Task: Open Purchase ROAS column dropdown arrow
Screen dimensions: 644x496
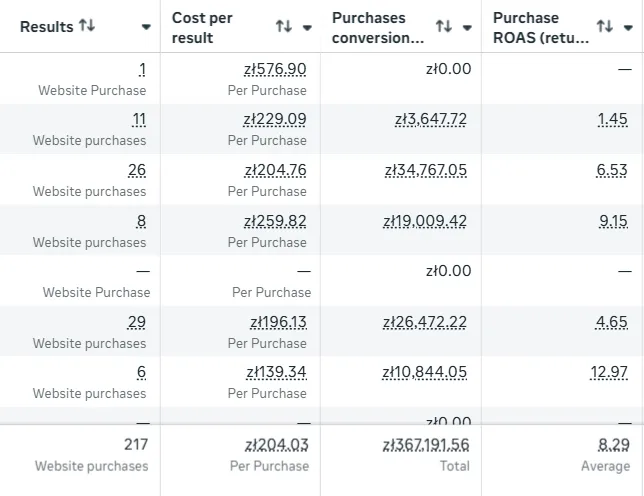Action: 627,28
